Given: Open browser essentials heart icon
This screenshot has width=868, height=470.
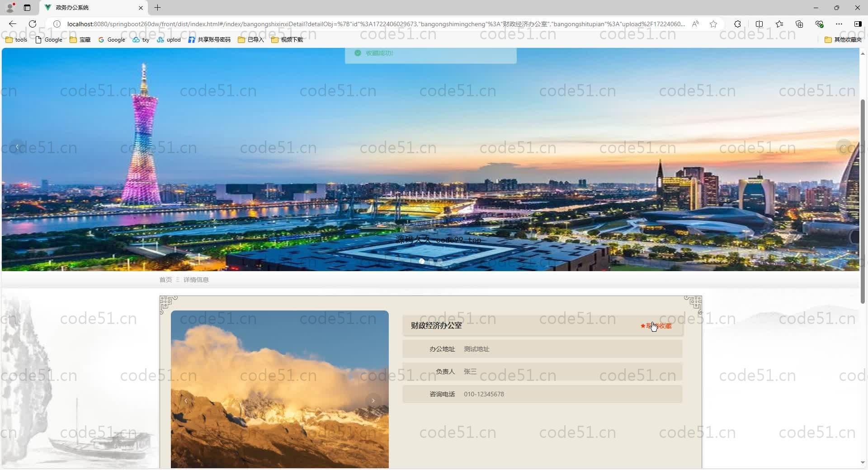Looking at the screenshot, I should click(819, 24).
